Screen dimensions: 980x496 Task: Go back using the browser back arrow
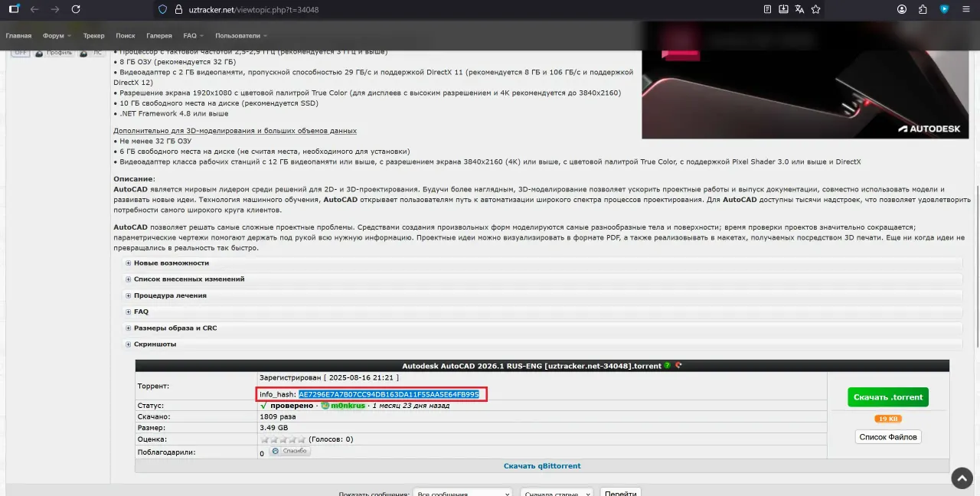tap(34, 9)
